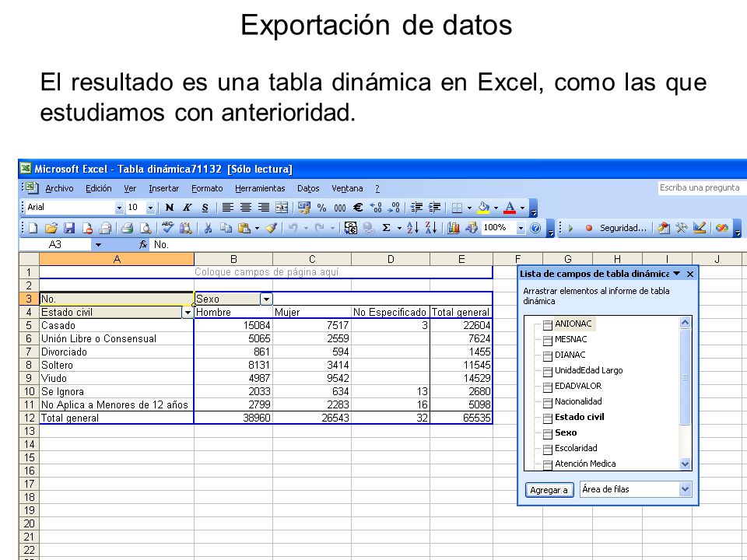This screenshot has width=747, height=560.
Task: Open the Edición menu
Action: tap(99, 188)
